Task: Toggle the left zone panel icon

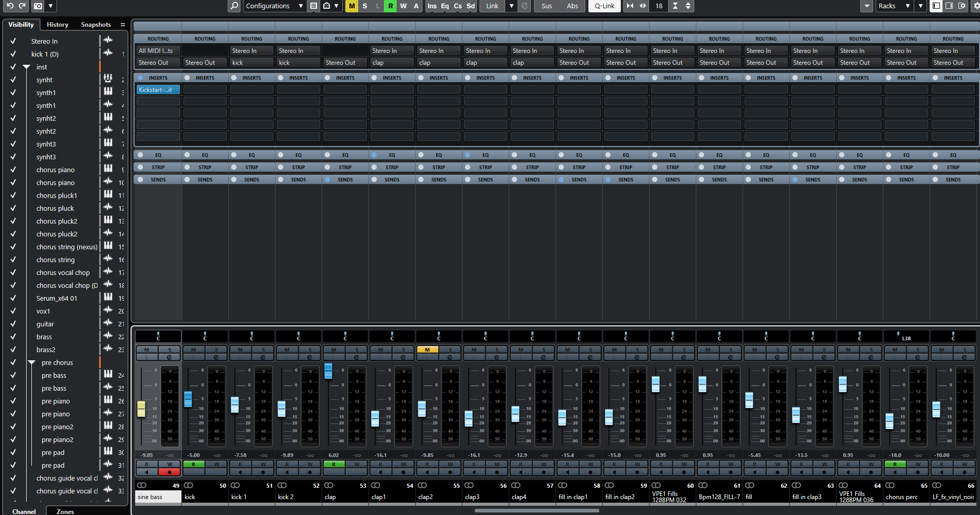Action: point(936,6)
